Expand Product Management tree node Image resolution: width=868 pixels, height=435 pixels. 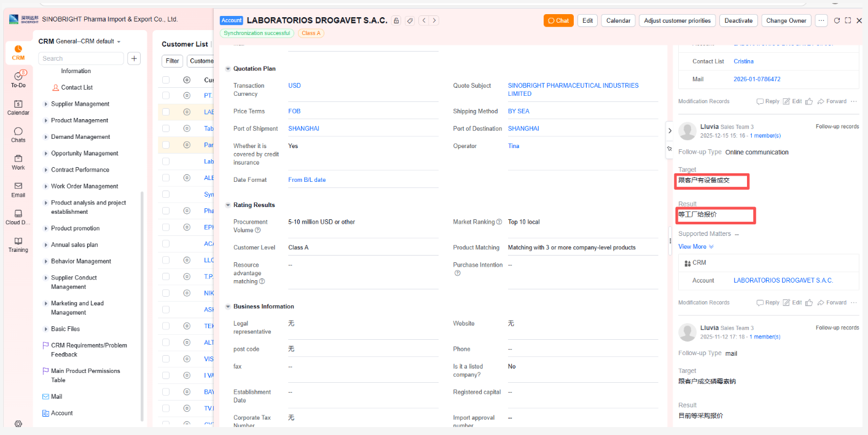45,121
